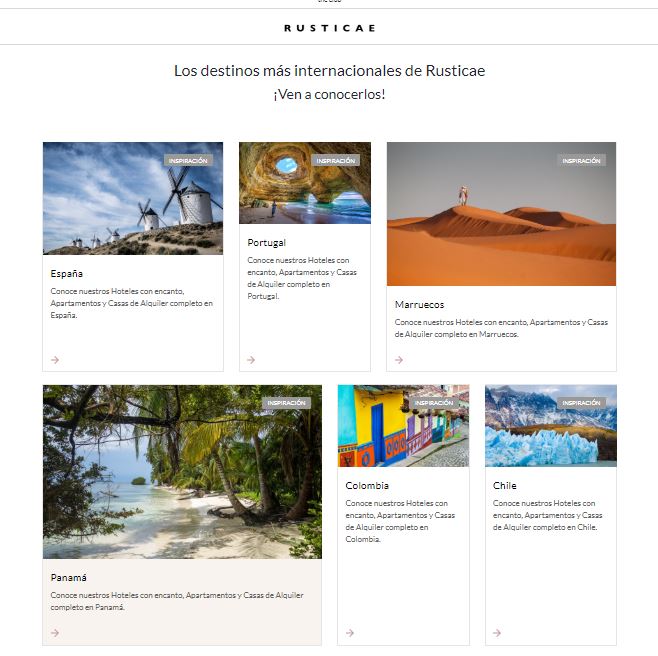Click the arrow icon in Panamá card
This screenshot has width=658, height=656.
click(x=55, y=632)
